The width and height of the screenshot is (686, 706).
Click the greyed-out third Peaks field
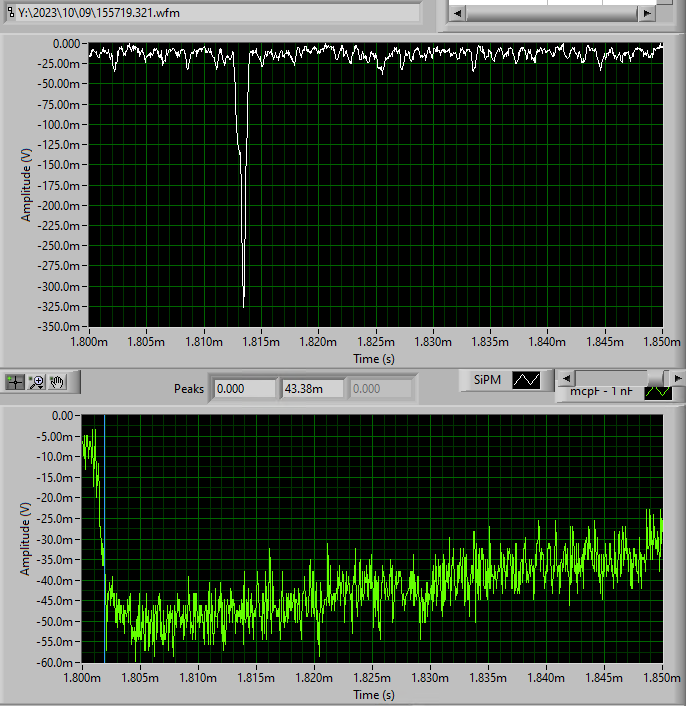(381, 389)
